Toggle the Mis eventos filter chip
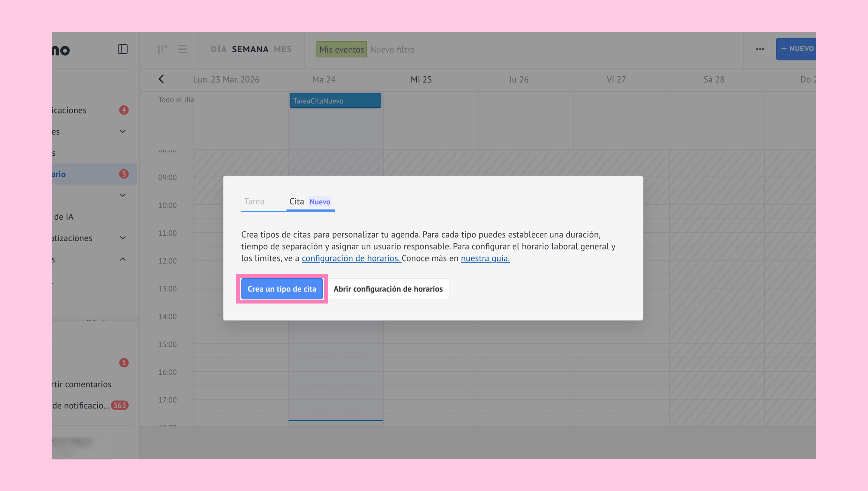 [341, 49]
